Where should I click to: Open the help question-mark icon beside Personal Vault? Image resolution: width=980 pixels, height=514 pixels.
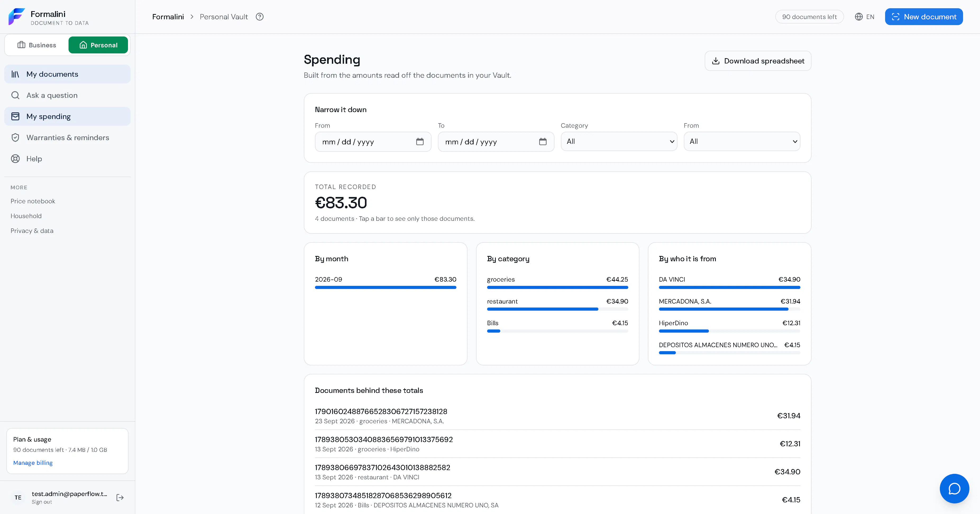point(259,17)
